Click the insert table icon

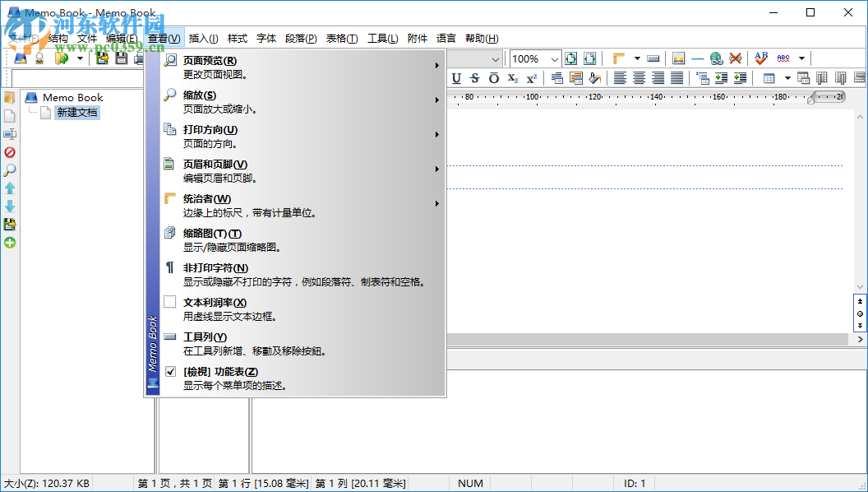pos(769,78)
